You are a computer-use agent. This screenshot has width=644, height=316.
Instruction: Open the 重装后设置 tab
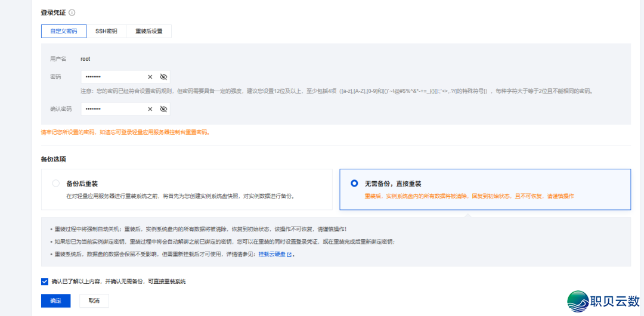pos(148,31)
